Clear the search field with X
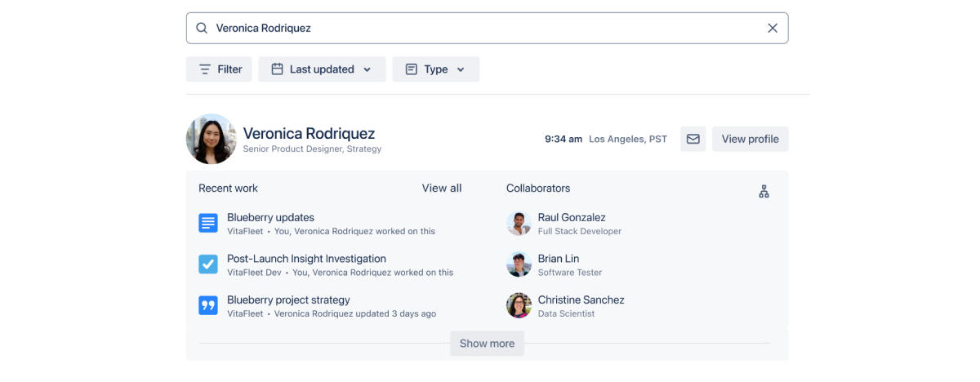 point(772,28)
